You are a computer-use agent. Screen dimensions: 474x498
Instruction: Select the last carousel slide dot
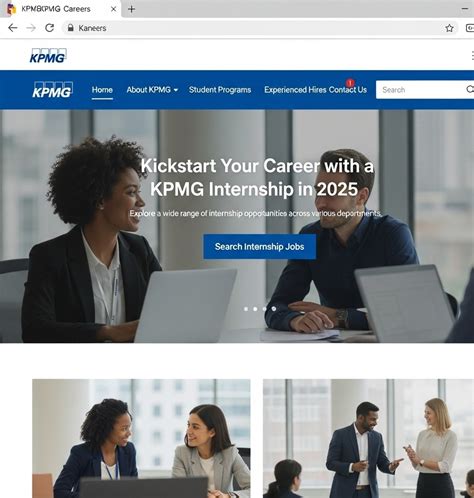pos(274,309)
